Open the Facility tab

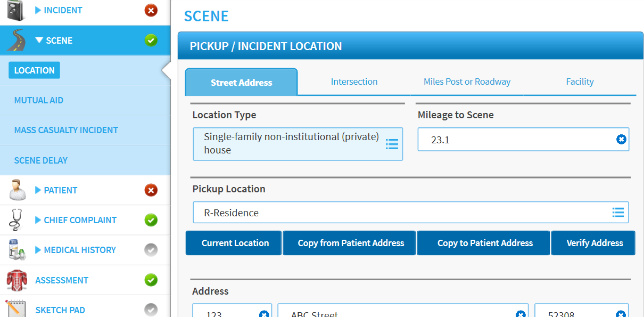[x=580, y=82]
